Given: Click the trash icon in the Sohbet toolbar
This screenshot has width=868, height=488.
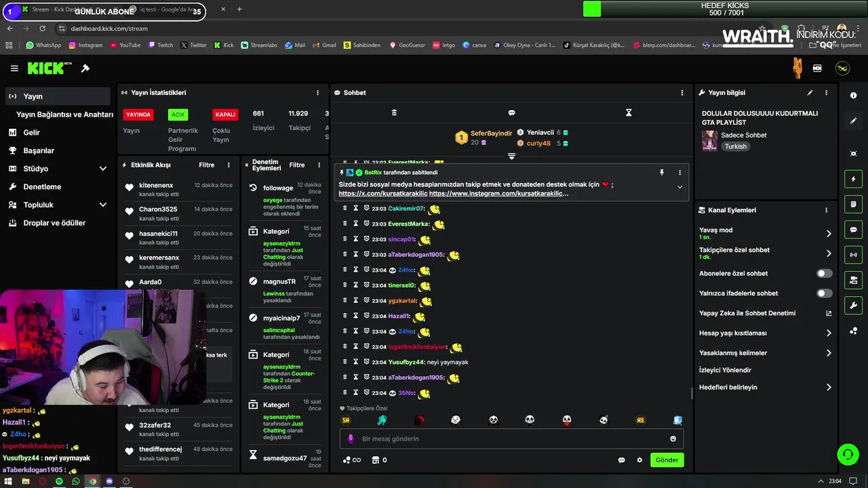Looking at the screenshot, I should pyautogui.click(x=394, y=113).
